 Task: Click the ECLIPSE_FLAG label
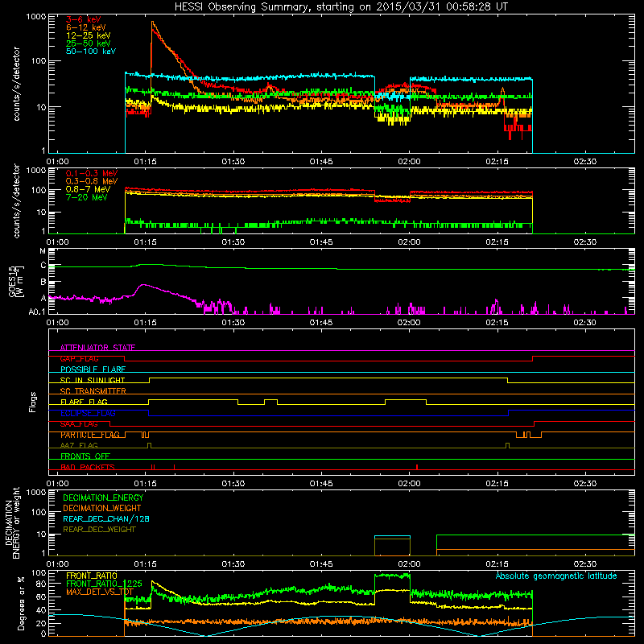tap(88, 413)
